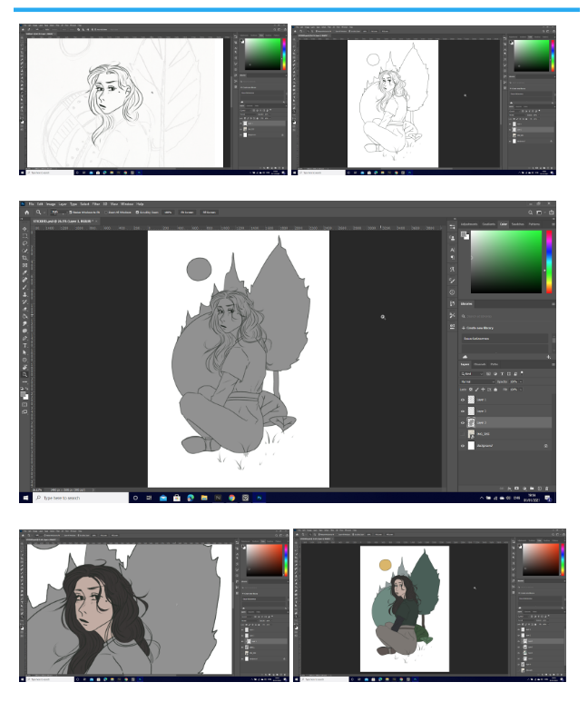
Task: Open the Window menu in the large Photoshop window
Action: [127, 203]
